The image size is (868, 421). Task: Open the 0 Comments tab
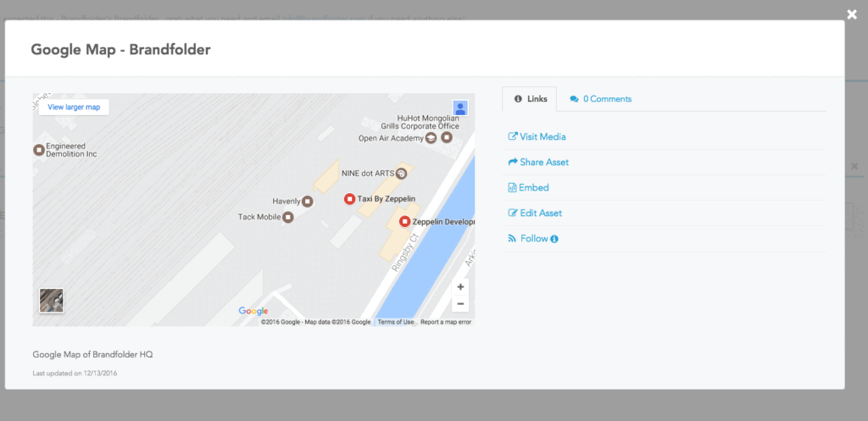click(601, 99)
